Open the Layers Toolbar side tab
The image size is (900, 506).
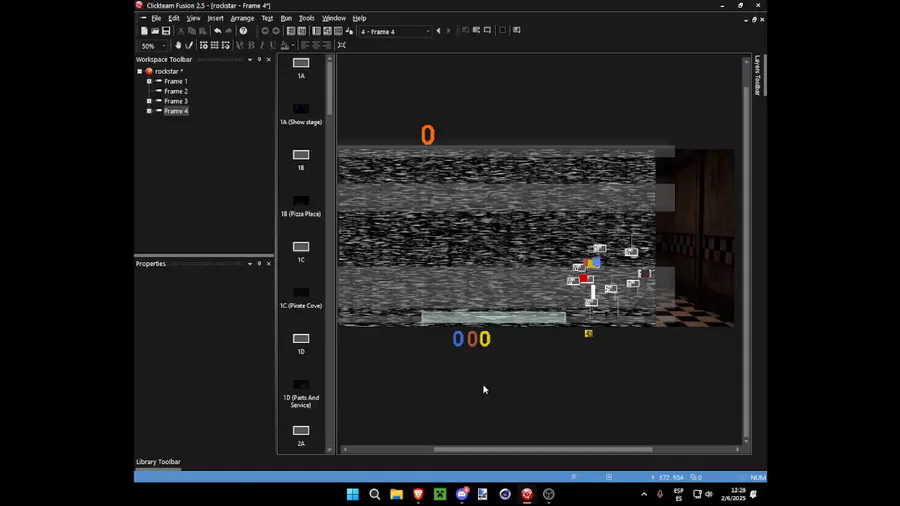click(x=758, y=75)
